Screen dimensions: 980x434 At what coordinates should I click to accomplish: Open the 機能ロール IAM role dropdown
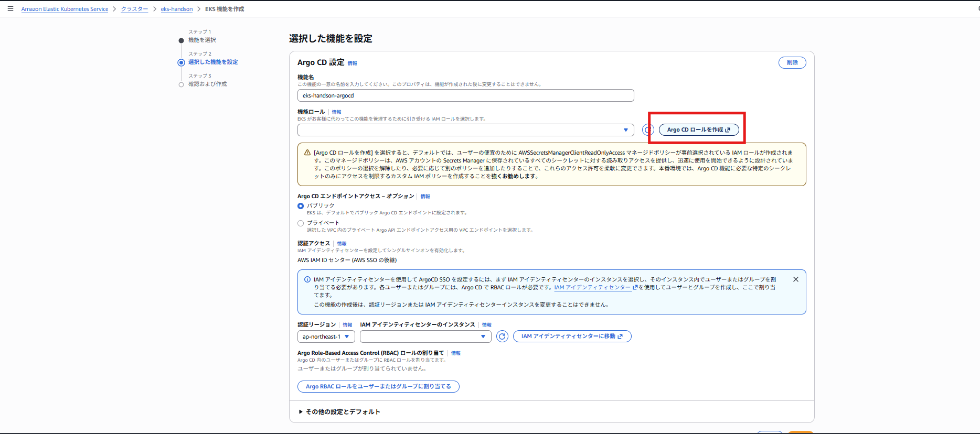(466, 130)
